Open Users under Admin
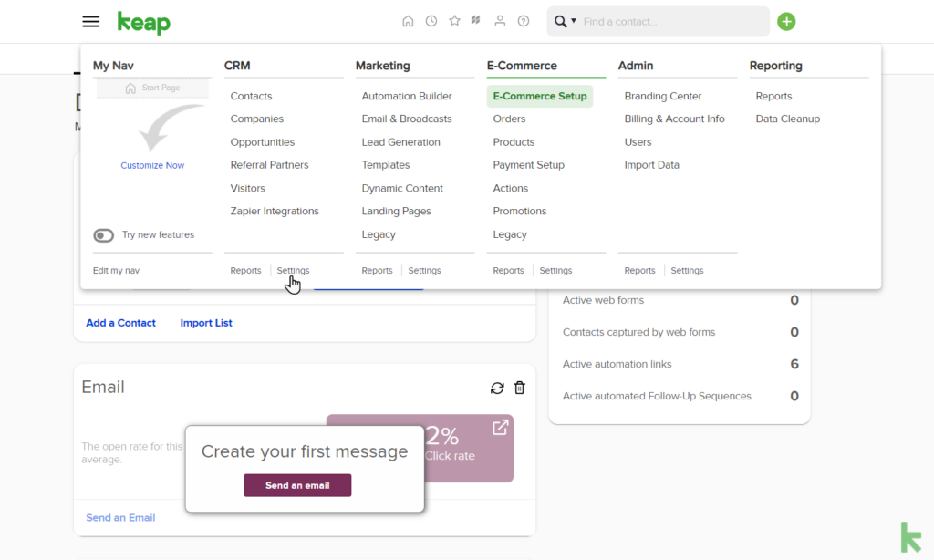The height and width of the screenshot is (560, 934). (x=638, y=141)
